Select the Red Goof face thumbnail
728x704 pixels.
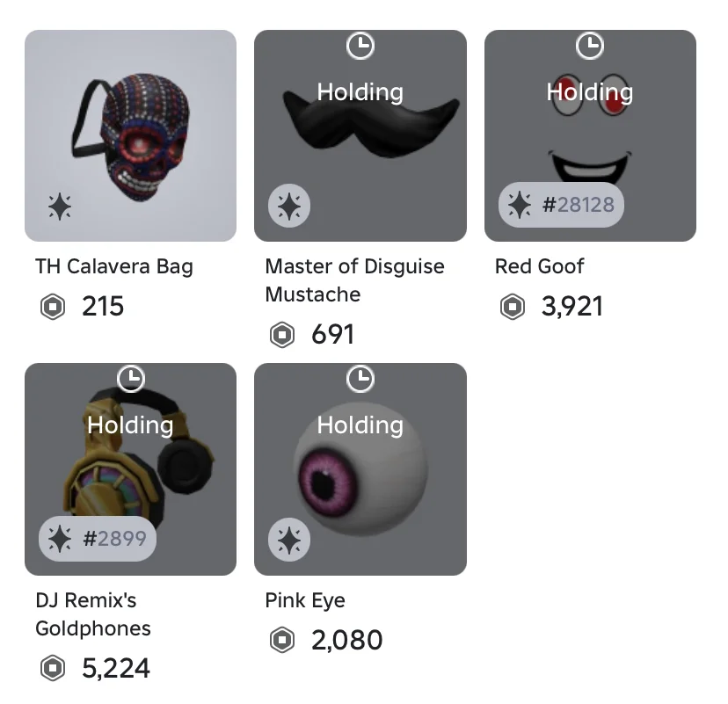590,135
